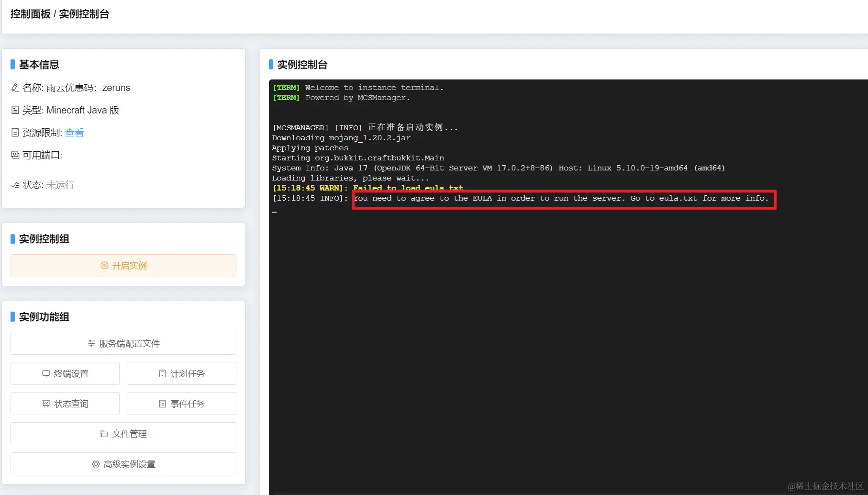The height and width of the screenshot is (495, 868).
Task: Click the 可用端口 label
Action: click(42, 155)
